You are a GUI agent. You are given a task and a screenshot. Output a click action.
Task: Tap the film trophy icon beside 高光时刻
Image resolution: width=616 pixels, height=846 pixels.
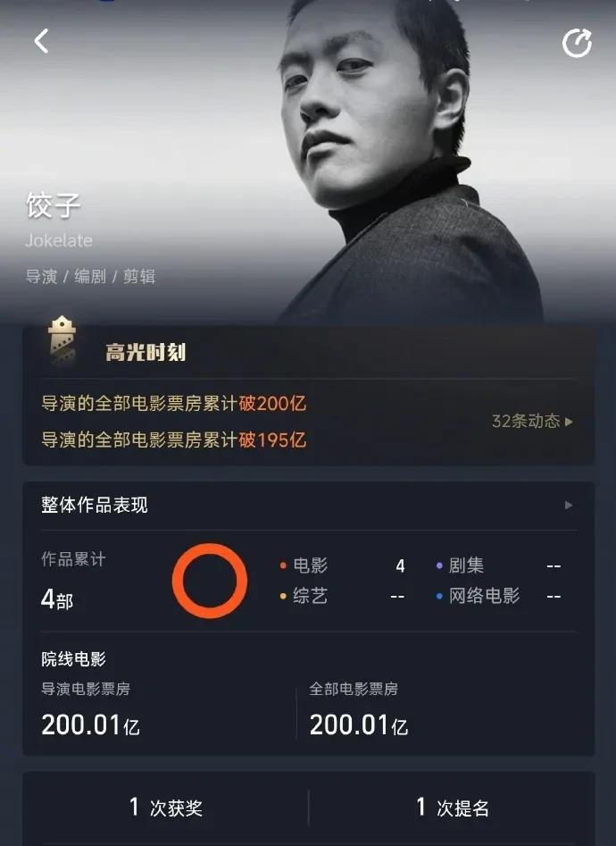point(62,342)
